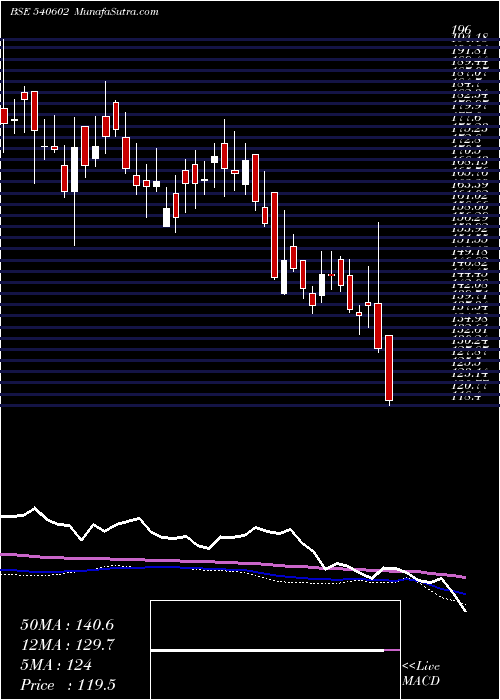Click the <<Live MACD label
Image resolution: width=500 pixels, height=700 pixels.
(x=421, y=674)
